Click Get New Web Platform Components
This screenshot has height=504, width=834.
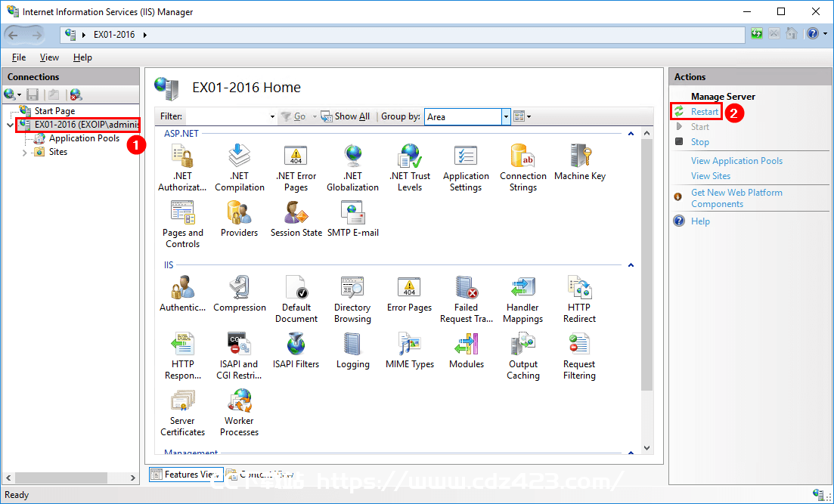click(736, 198)
